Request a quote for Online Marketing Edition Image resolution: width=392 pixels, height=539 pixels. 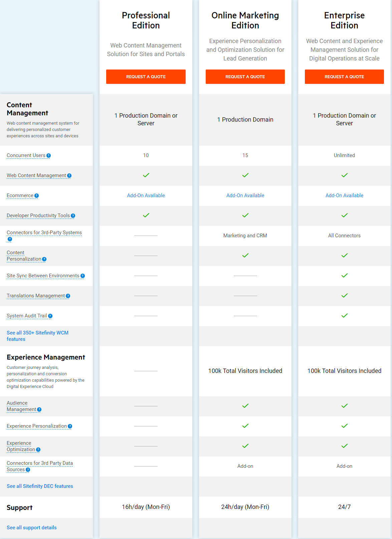(245, 77)
